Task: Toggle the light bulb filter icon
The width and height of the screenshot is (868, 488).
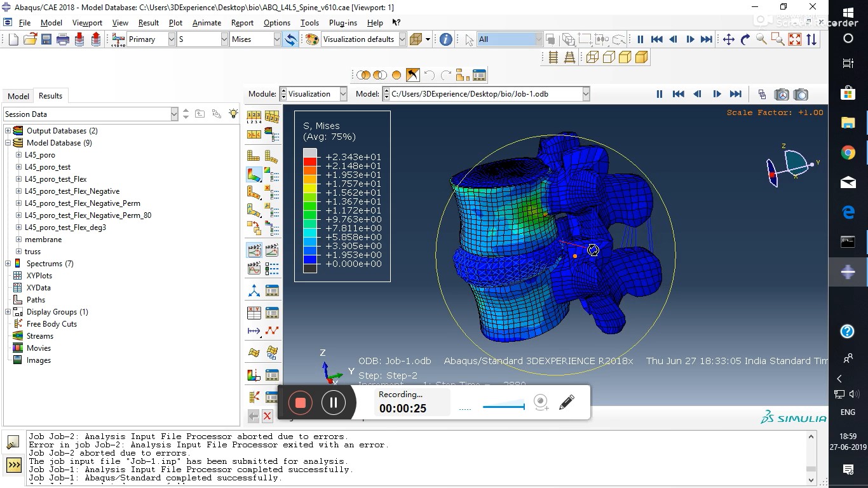Action: click(233, 114)
